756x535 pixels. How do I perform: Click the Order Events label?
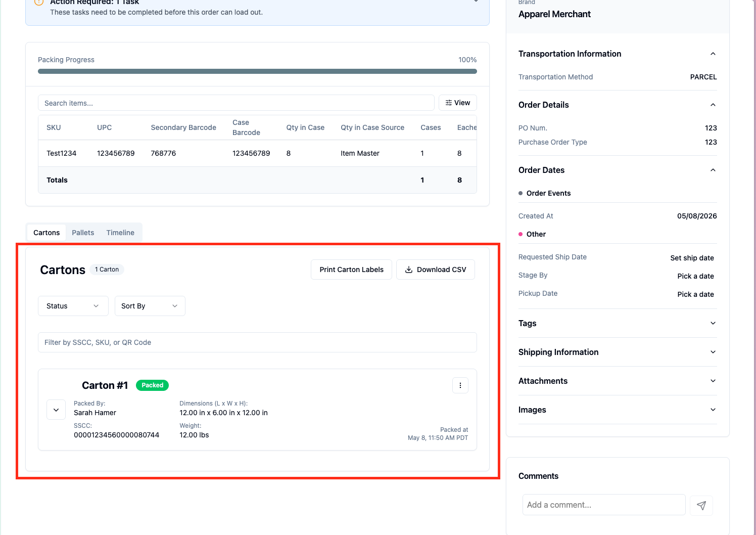tap(548, 193)
